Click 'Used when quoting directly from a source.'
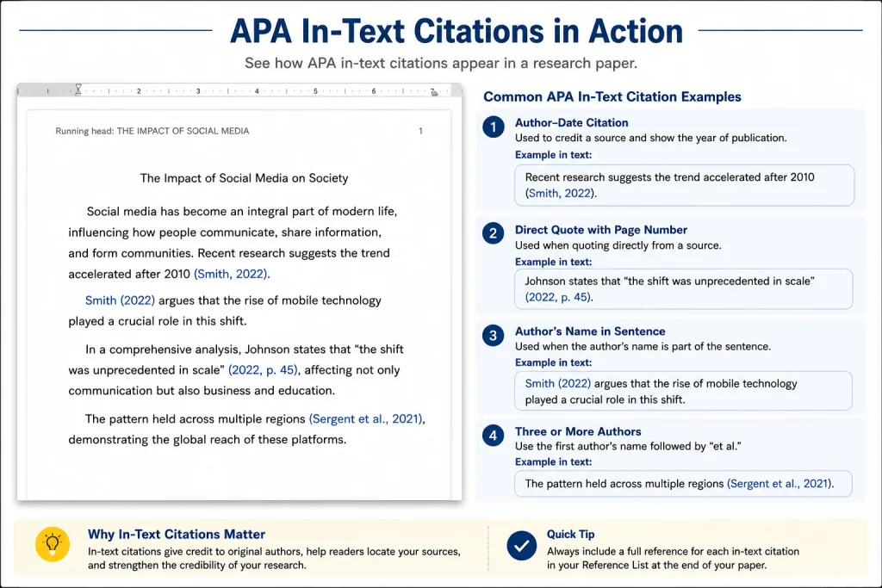The height and width of the screenshot is (588, 882). tap(618, 245)
